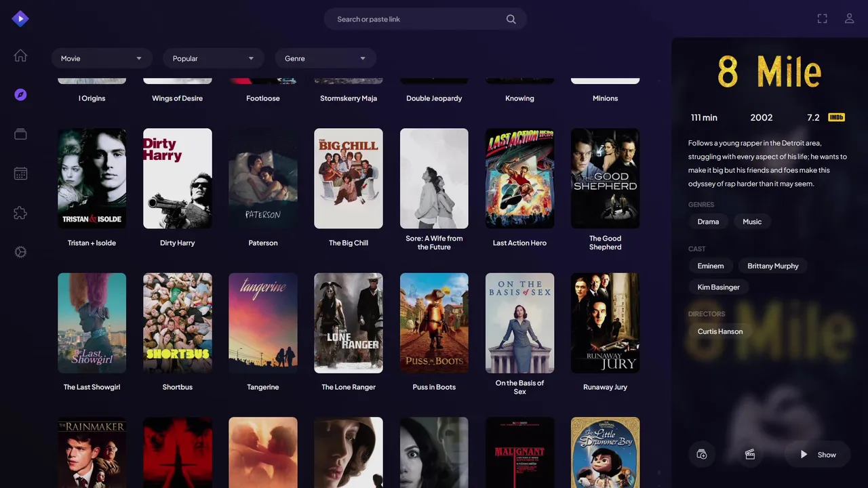Open the Discover compass icon
Screen dimensions: 868x488
point(20,95)
